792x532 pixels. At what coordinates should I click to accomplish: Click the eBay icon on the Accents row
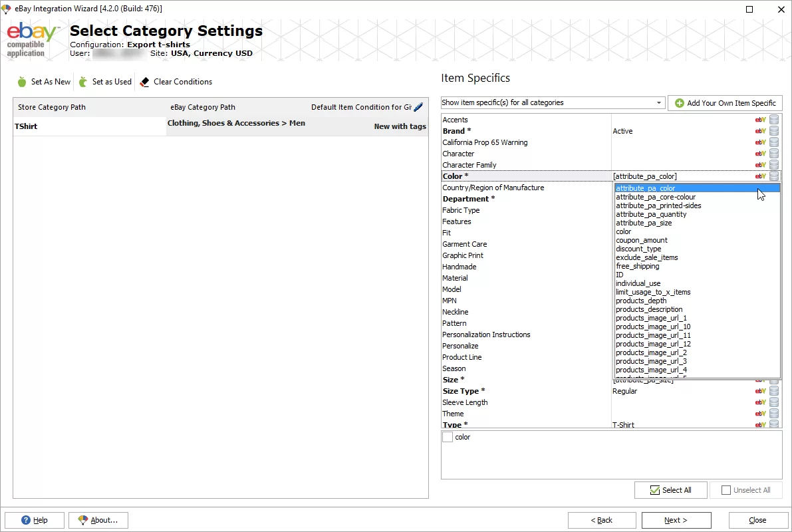pyautogui.click(x=760, y=119)
